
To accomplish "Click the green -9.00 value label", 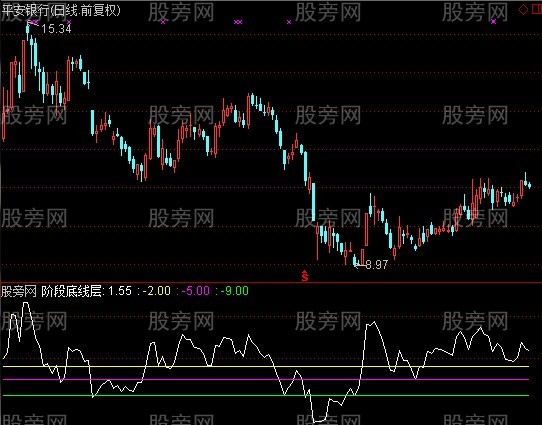I will (x=235, y=291).
